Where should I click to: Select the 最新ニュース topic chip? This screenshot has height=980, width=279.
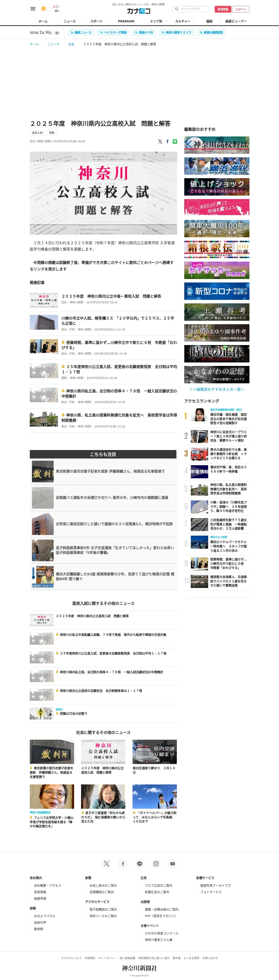81,33
